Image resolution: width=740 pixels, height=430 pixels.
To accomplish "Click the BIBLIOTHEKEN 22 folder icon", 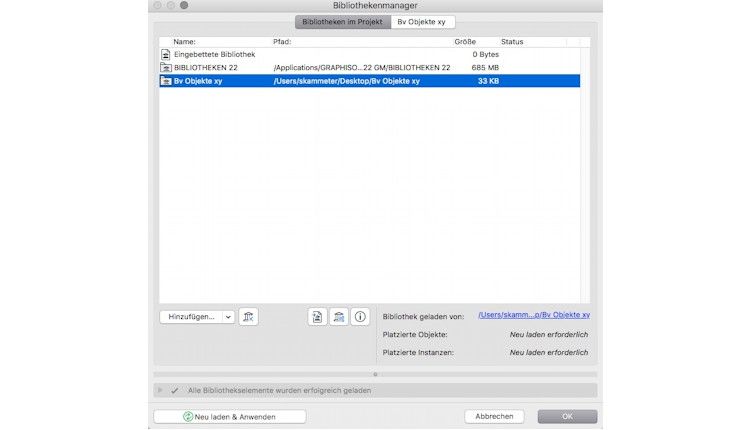I will click(x=165, y=67).
